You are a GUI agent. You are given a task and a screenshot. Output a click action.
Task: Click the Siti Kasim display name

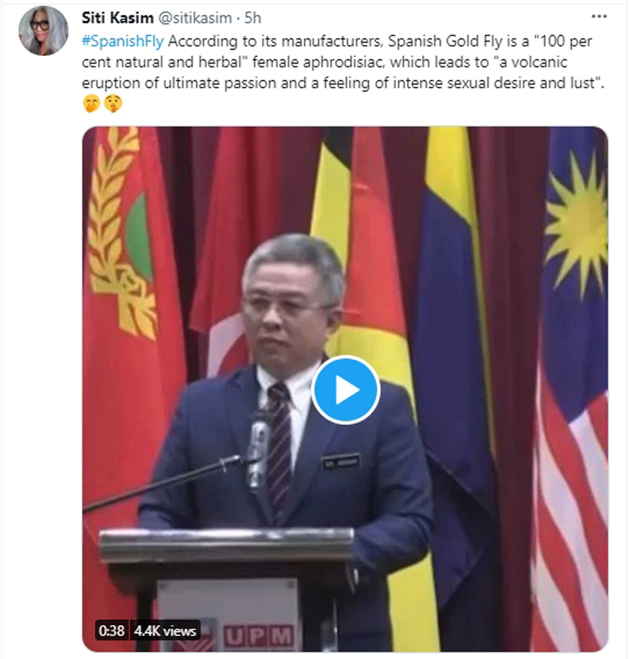point(117,18)
